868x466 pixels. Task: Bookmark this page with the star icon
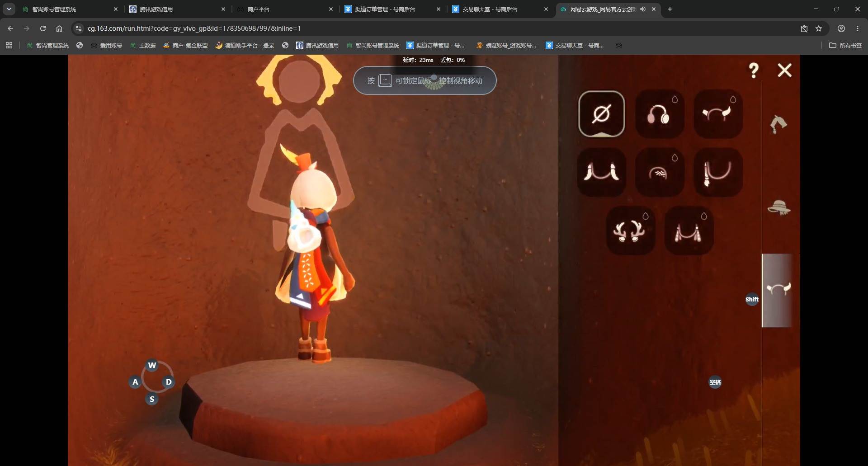click(x=819, y=28)
